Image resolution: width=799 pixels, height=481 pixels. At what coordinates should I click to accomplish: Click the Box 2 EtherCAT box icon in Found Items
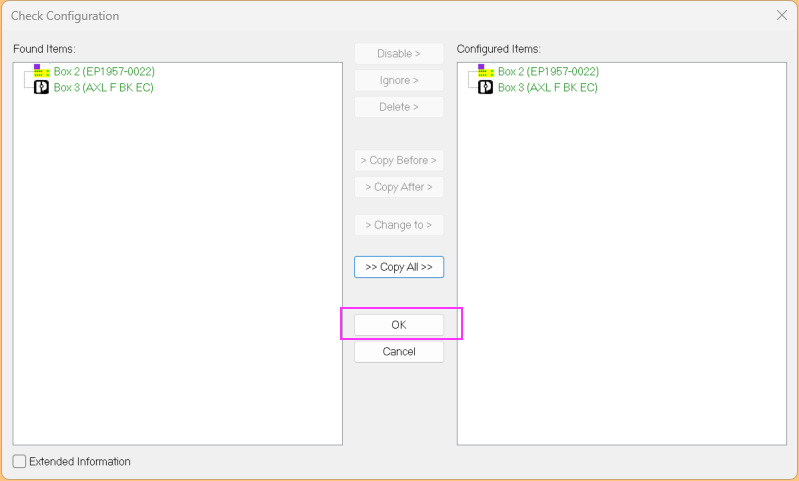[41, 71]
